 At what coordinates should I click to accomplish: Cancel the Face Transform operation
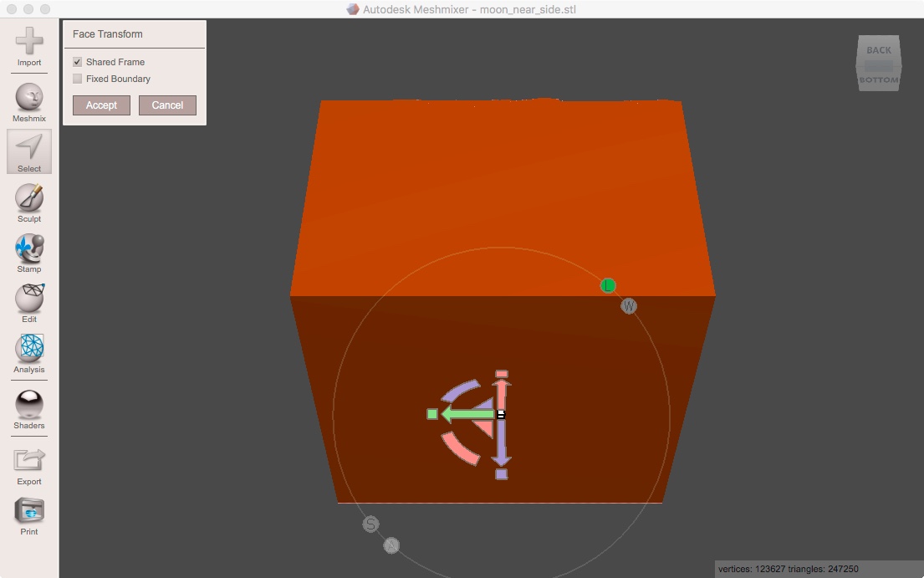tap(167, 105)
